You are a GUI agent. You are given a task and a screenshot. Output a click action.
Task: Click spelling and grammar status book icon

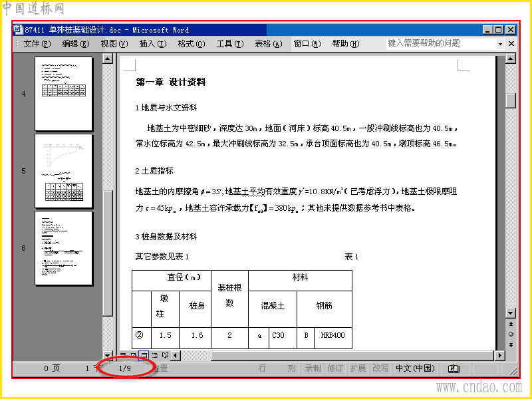click(454, 368)
